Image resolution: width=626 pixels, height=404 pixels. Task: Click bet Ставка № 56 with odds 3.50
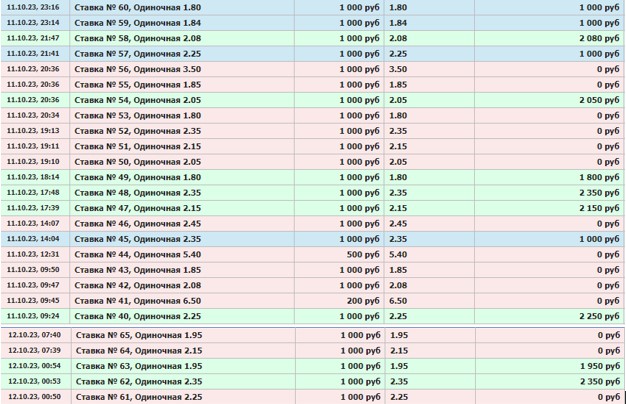click(138, 69)
